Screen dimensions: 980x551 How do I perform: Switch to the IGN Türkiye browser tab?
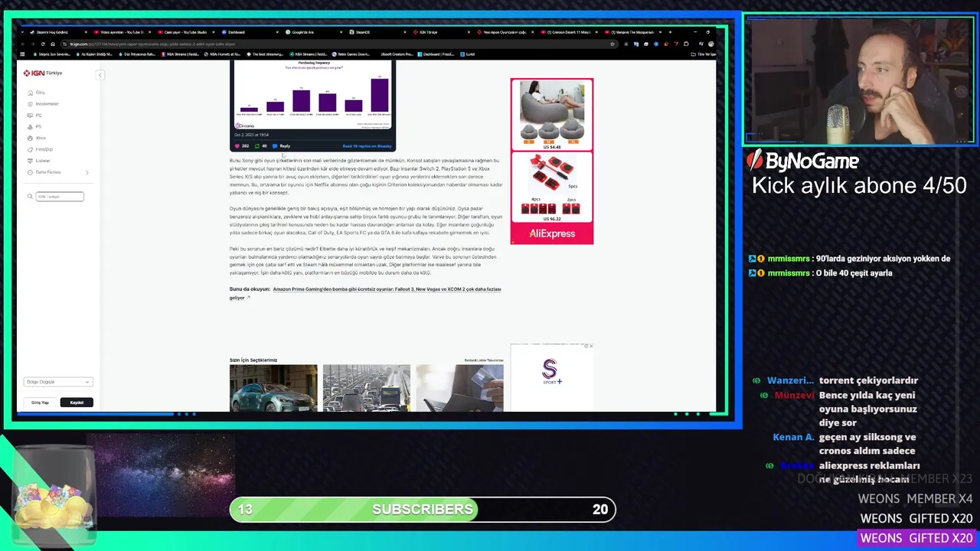[x=440, y=32]
